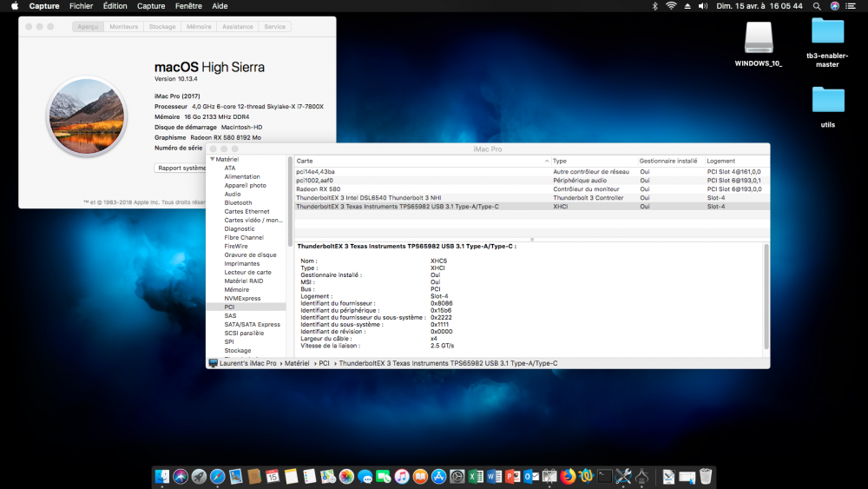
Task: Collapse the Matériel disclosure triangle
Action: pos(212,159)
